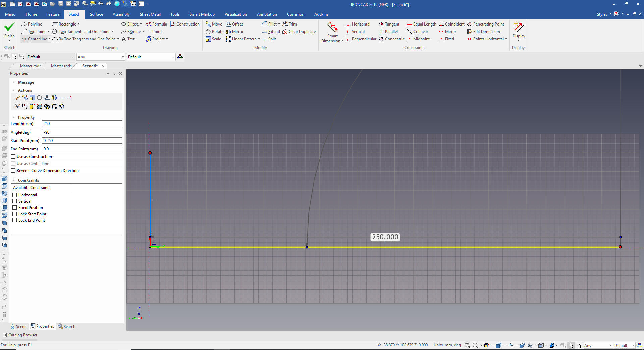Image resolution: width=644 pixels, height=350 pixels.
Task: Apply the Coincident constraint
Action: tap(452, 24)
